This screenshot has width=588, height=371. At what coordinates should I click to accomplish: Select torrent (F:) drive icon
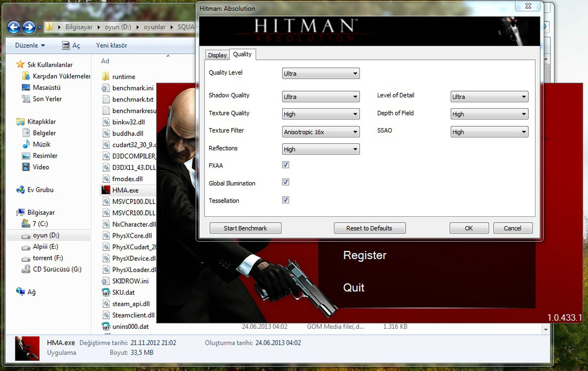coord(26,259)
